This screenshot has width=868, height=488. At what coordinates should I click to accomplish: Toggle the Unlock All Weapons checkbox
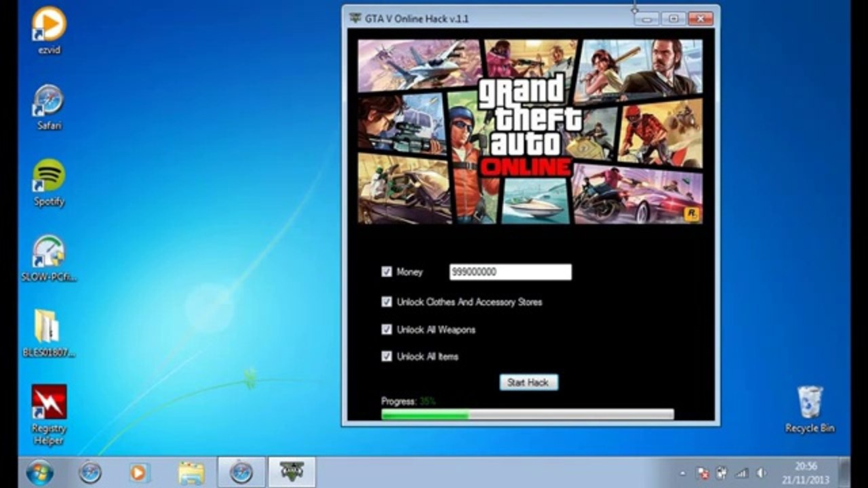(x=387, y=329)
